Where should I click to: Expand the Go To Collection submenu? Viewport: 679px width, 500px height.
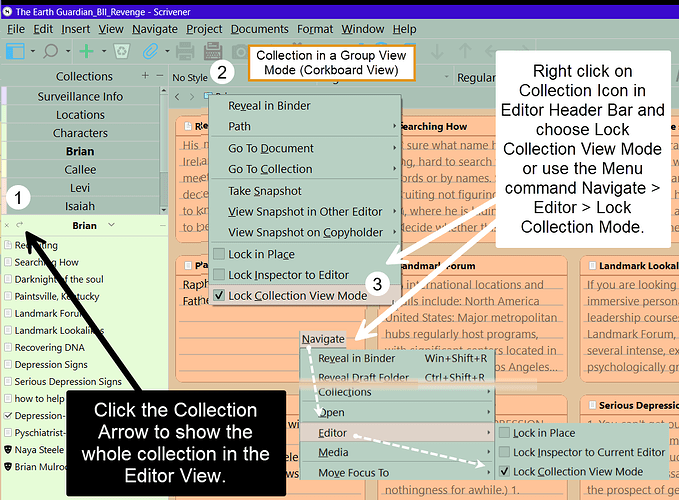[394, 168]
